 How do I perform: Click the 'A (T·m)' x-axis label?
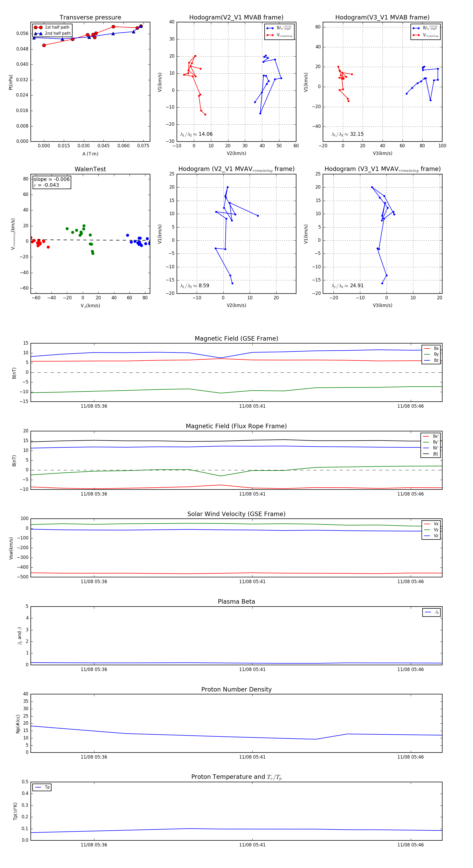coord(90,154)
